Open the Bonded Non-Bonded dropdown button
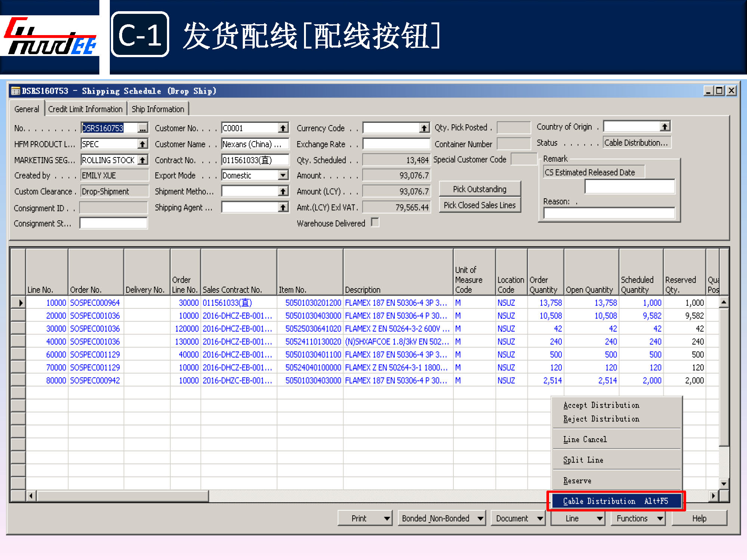 (441, 518)
